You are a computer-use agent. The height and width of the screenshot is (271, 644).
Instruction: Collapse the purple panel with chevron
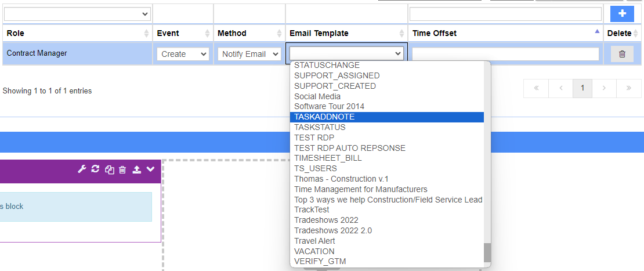150,169
